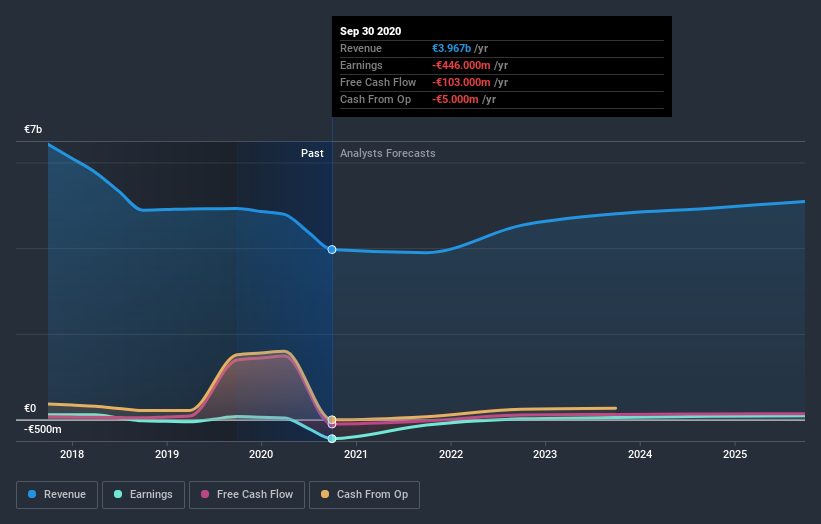
Task: Toggle the Cash From Op legend series
Action: [x=364, y=495]
